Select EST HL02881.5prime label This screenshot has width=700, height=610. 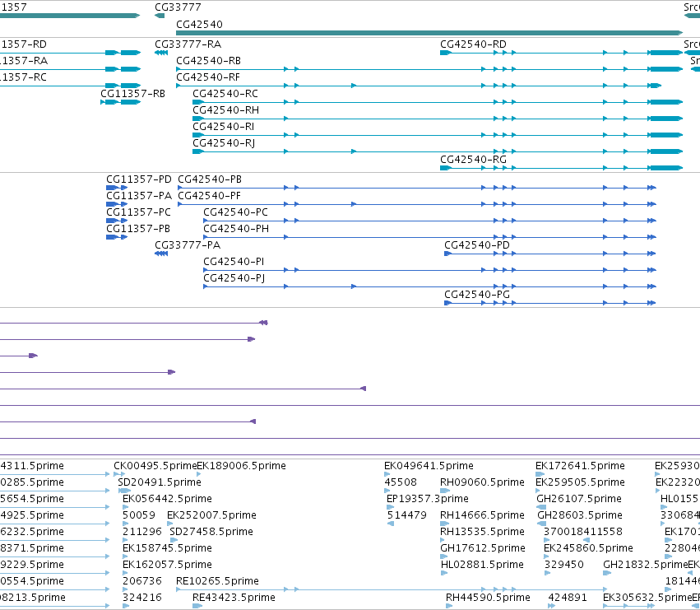(482, 566)
